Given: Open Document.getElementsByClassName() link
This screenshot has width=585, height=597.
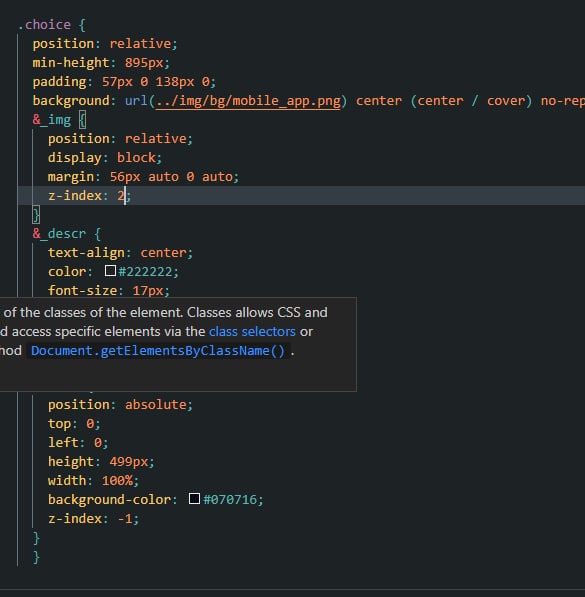Looking at the screenshot, I should pos(158,351).
